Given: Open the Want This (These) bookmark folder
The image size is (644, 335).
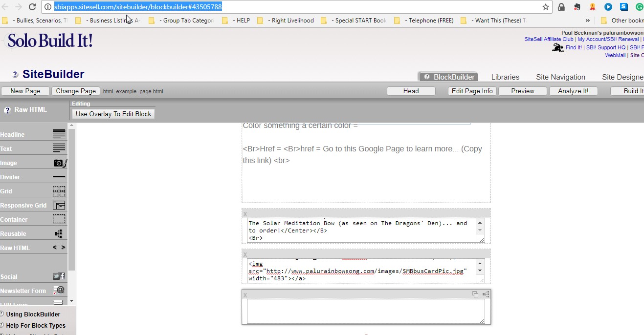Looking at the screenshot, I should point(494,21).
